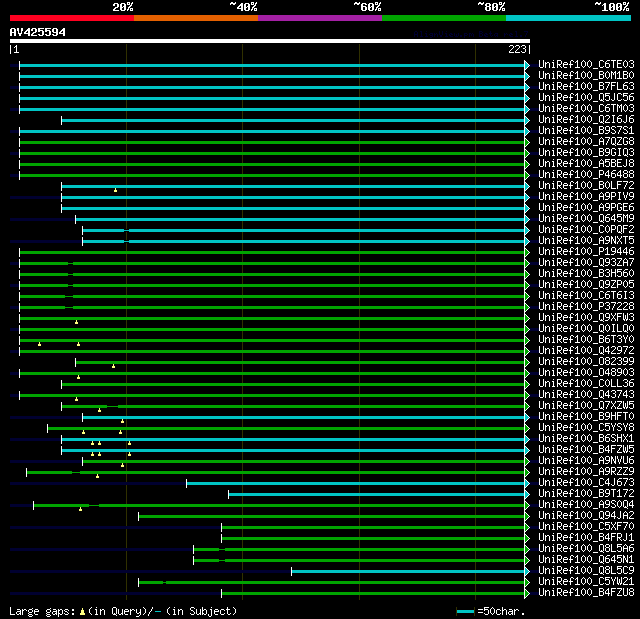
Task: Click the green ~80% legend segment
Action: (444, 18)
